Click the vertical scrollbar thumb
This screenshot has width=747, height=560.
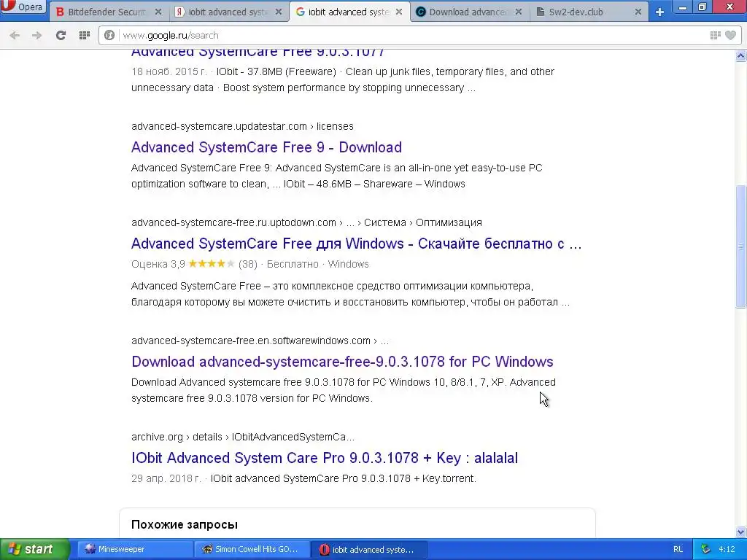point(741,246)
